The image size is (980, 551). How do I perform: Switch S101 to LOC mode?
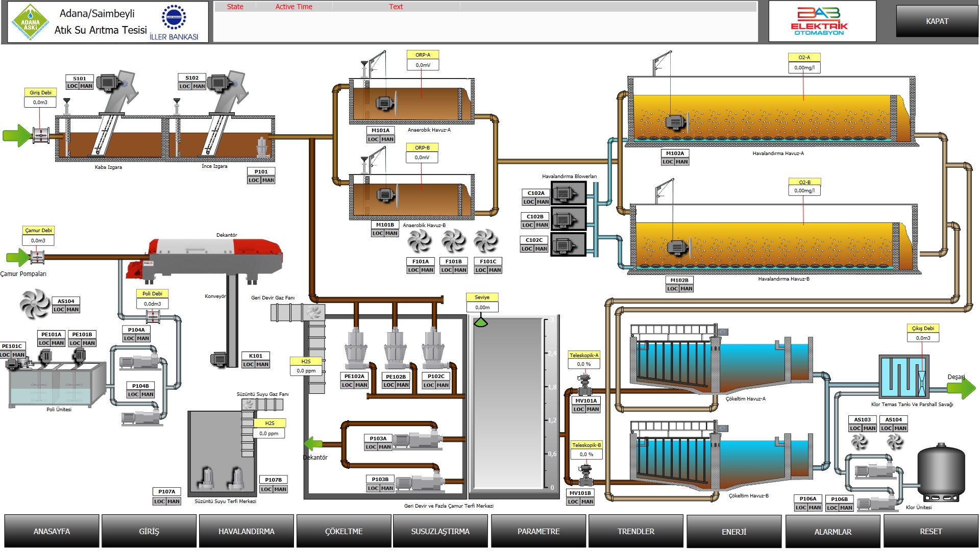point(72,86)
